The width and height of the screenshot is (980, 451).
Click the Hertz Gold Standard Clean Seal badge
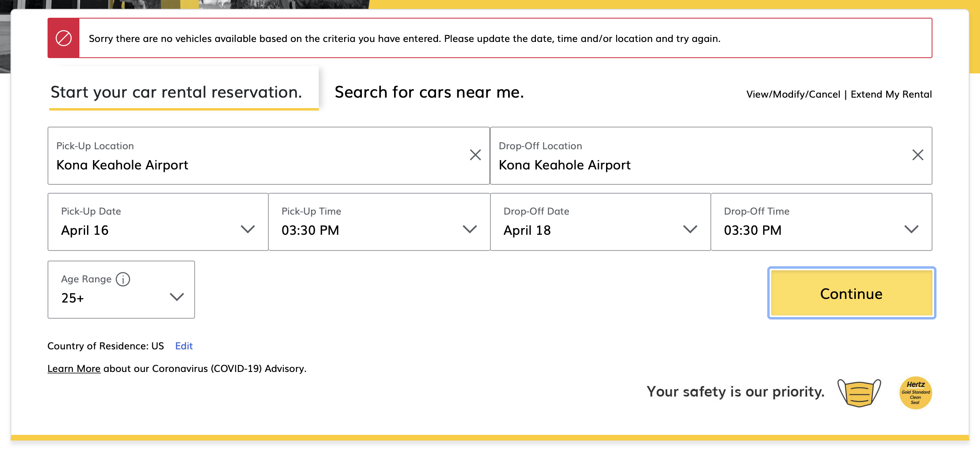915,391
